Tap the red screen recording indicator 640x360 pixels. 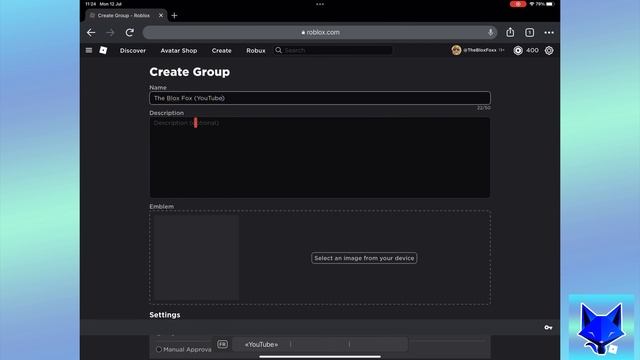518,4
